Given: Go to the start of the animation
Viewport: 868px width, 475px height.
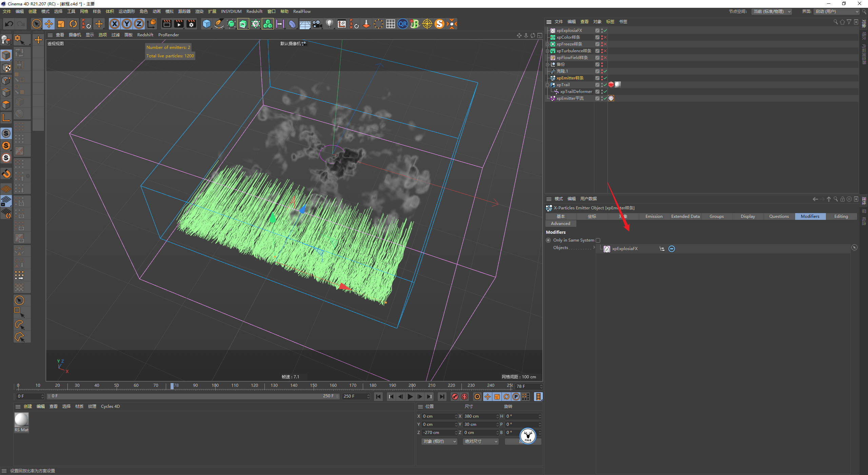Looking at the screenshot, I should (378, 397).
